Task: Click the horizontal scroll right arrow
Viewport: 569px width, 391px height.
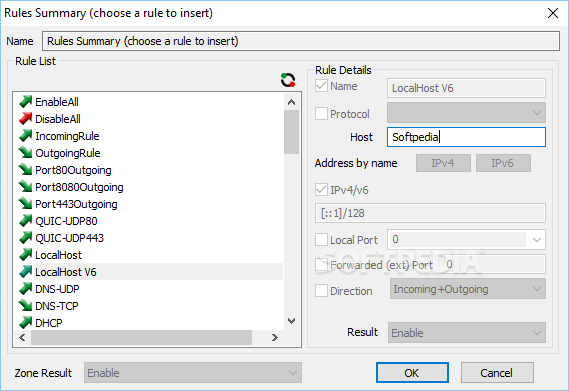Action: coord(275,337)
